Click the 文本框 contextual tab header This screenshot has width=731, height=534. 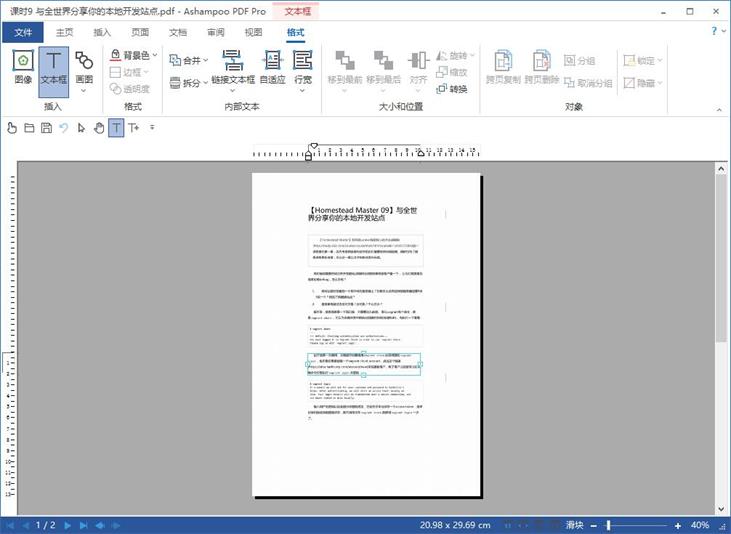point(297,11)
